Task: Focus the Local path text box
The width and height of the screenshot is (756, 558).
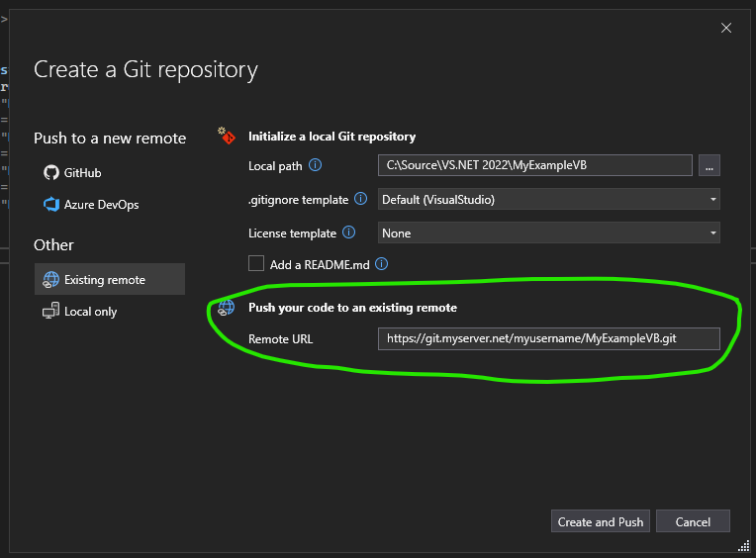Action: point(534,165)
